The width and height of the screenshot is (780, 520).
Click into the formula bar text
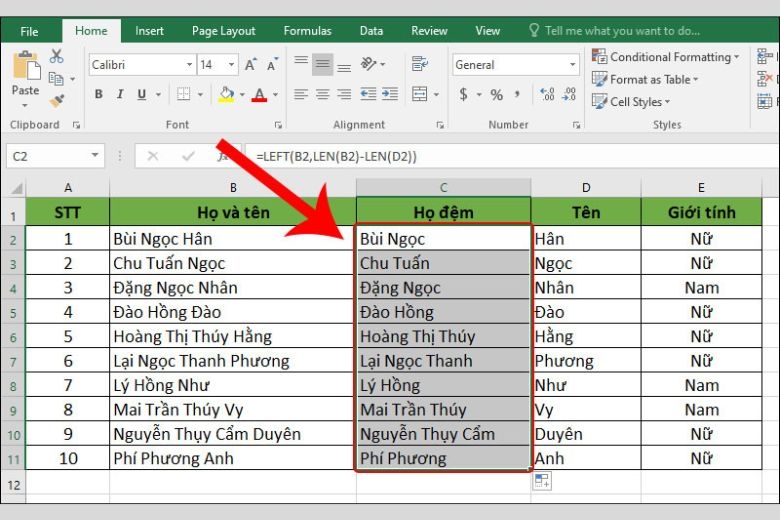336,157
